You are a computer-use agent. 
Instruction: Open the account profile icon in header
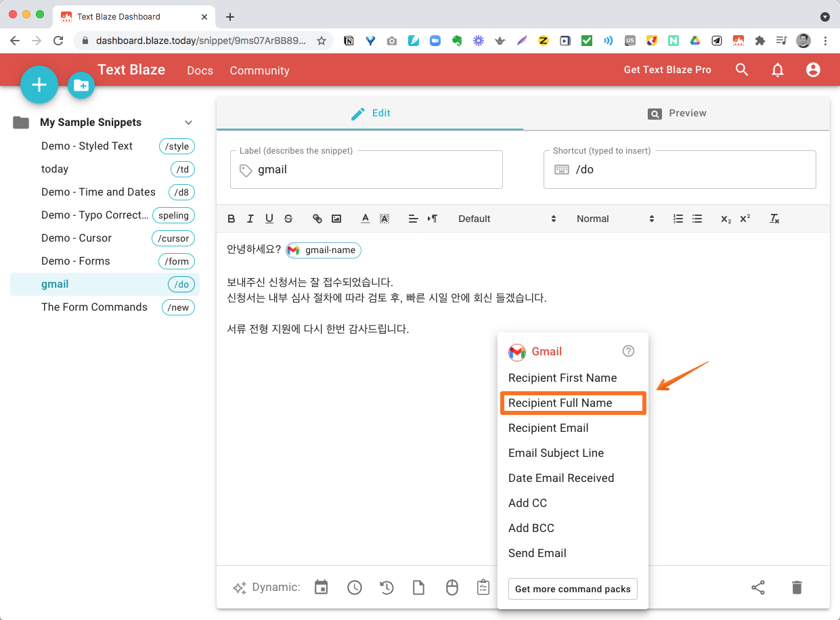click(x=813, y=70)
